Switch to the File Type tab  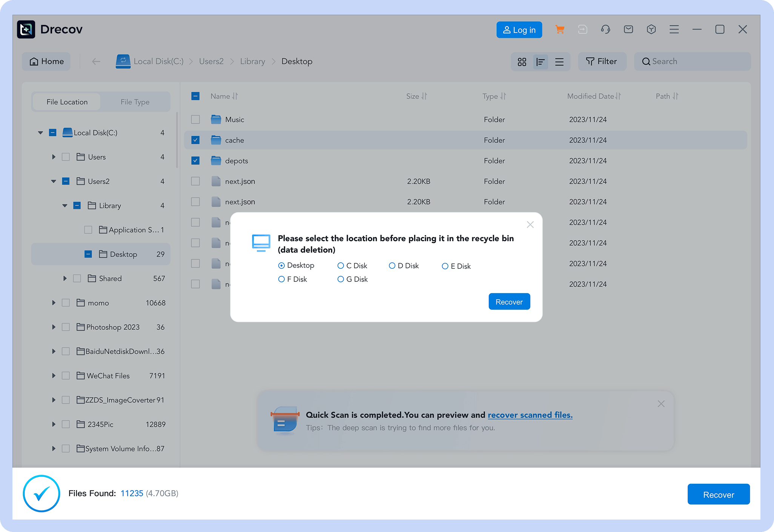pos(135,102)
